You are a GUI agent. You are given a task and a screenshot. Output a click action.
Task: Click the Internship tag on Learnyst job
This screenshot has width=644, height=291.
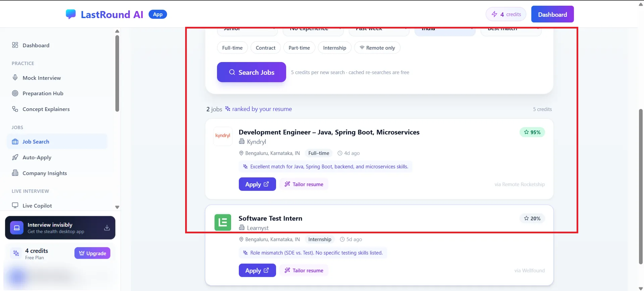(320, 239)
